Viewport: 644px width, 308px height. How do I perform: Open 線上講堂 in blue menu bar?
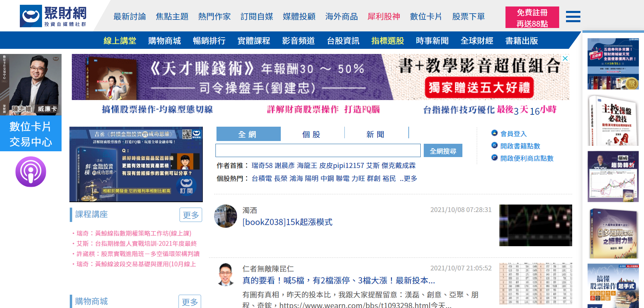[x=120, y=41]
